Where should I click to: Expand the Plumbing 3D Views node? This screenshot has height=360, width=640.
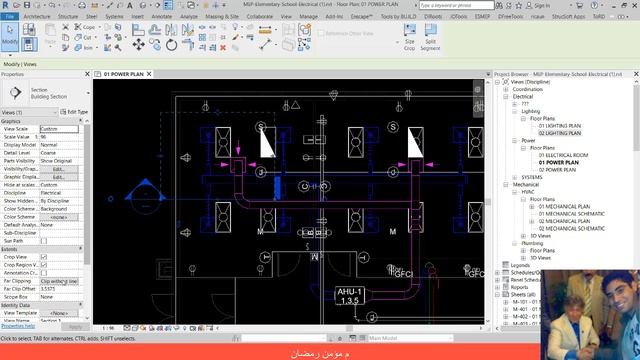point(523,258)
